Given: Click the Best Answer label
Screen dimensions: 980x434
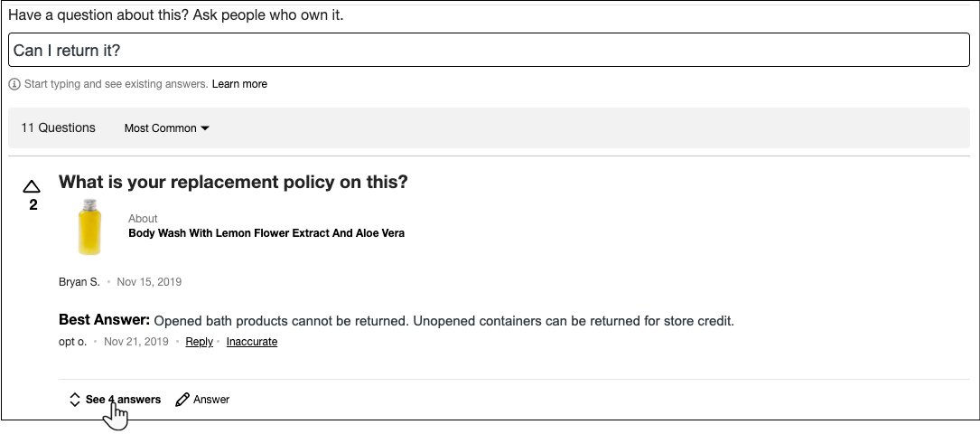Looking at the screenshot, I should click(104, 320).
